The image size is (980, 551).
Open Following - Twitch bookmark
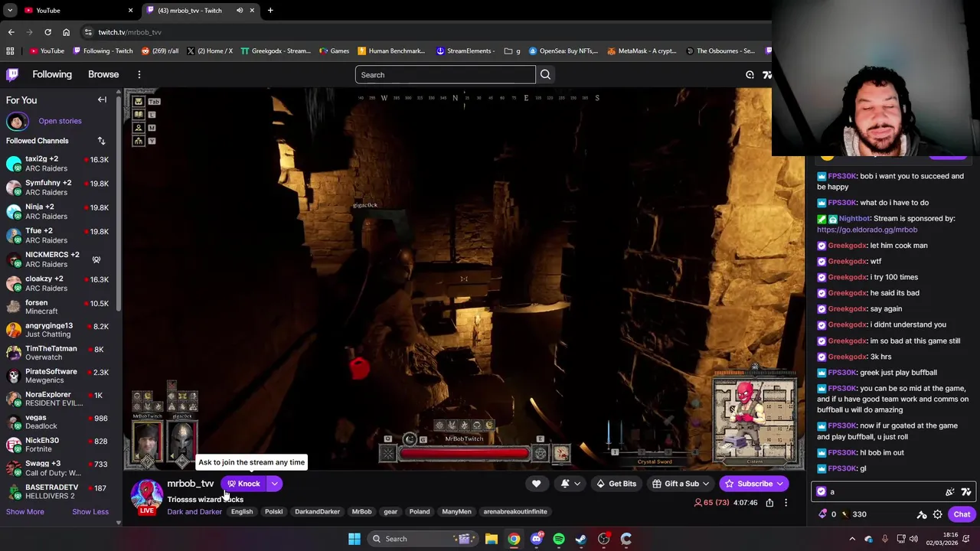point(103,51)
